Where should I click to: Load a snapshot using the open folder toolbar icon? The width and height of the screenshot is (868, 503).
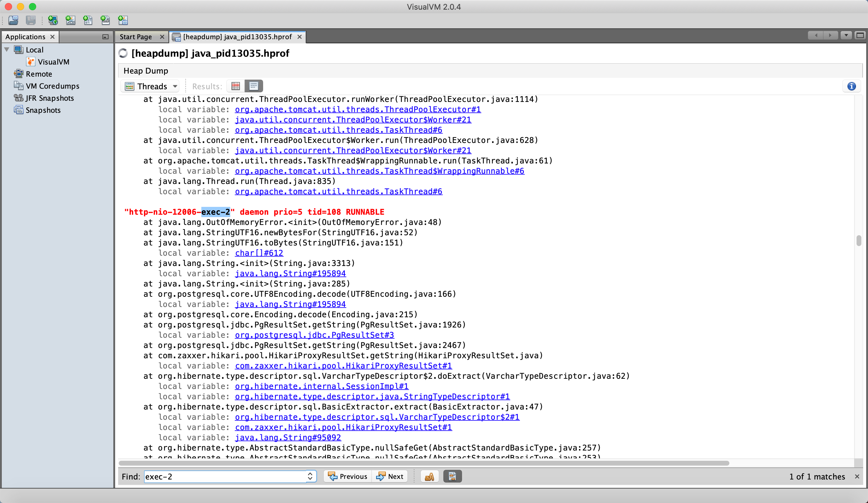13,20
